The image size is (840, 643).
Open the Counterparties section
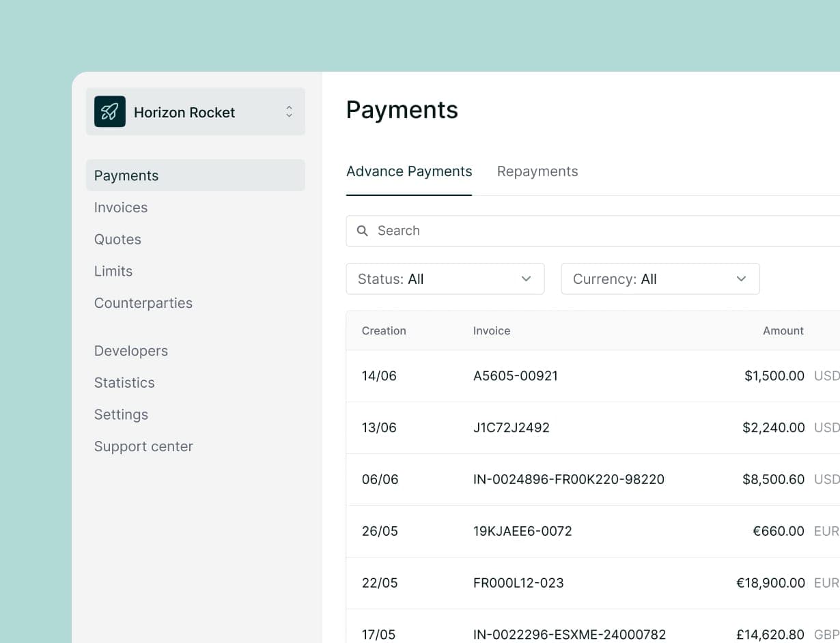click(143, 303)
